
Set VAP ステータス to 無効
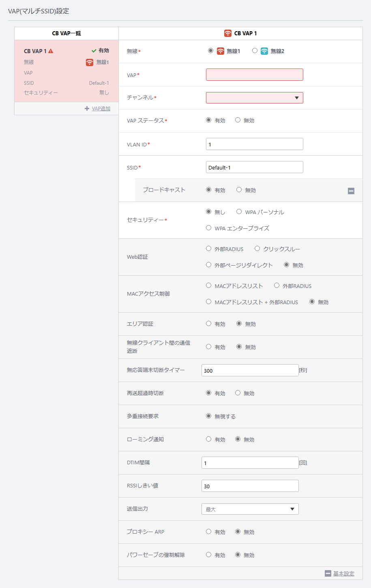(x=238, y=120)
